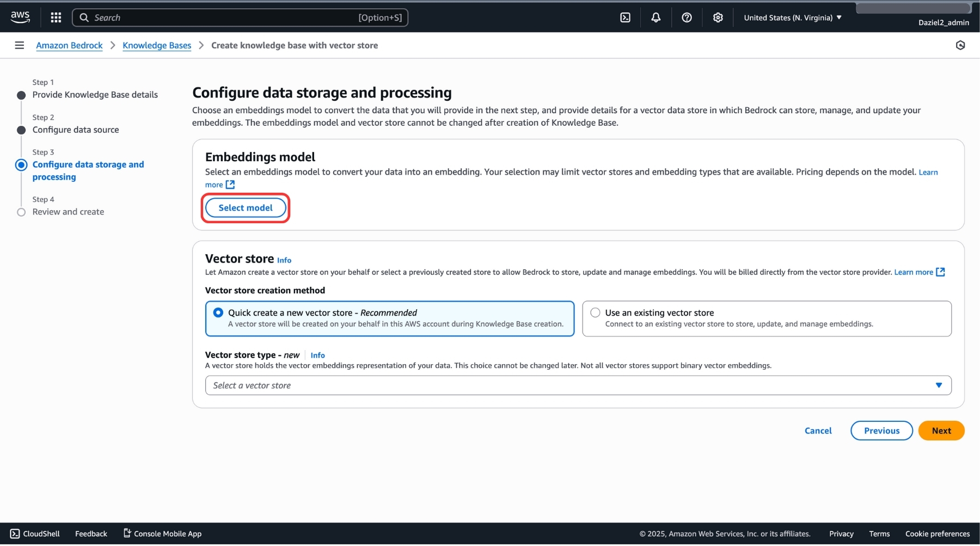Open the Select a vector store dropdown
The width and height of the screenshot is (980, 546).
[x=578, y=385]
